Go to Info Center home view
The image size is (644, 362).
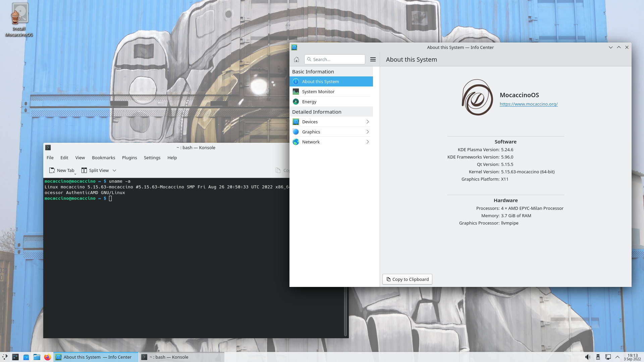[x=297, y=59]
